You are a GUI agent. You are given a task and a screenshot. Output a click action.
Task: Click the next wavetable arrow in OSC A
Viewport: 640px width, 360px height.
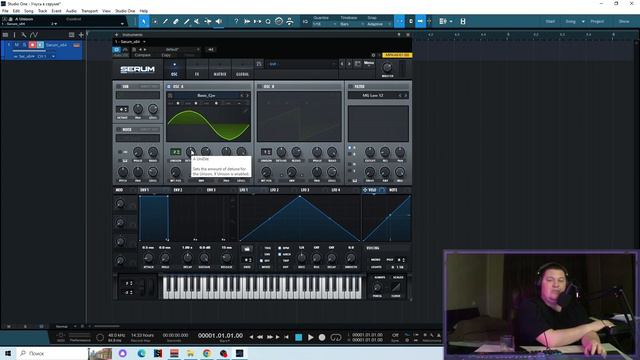247,96
